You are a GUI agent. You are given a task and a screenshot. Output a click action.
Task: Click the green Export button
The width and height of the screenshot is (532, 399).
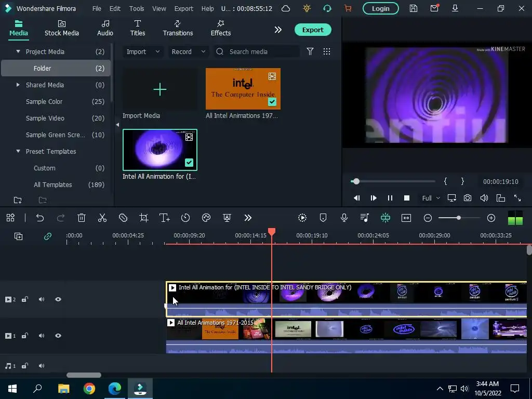pos(312,30)
